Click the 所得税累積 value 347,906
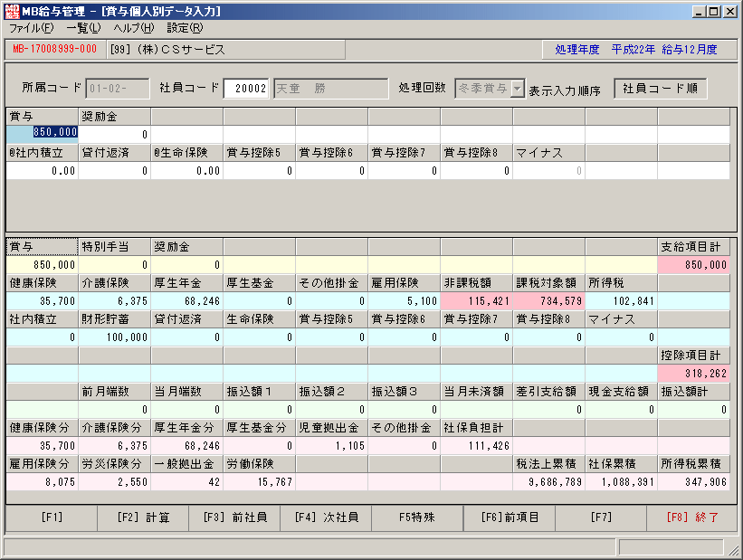 point(693,482)
